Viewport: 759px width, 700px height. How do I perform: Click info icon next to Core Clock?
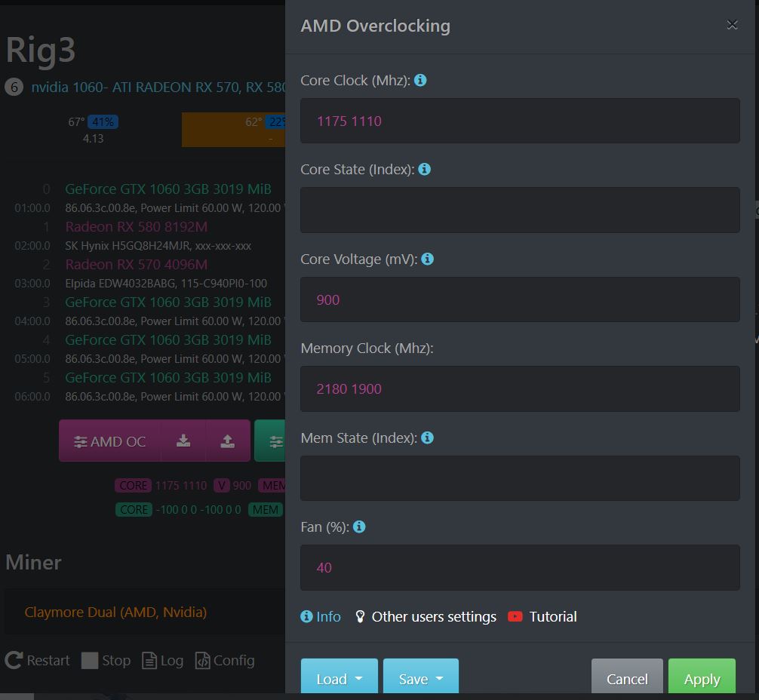[x=420, y=80]
